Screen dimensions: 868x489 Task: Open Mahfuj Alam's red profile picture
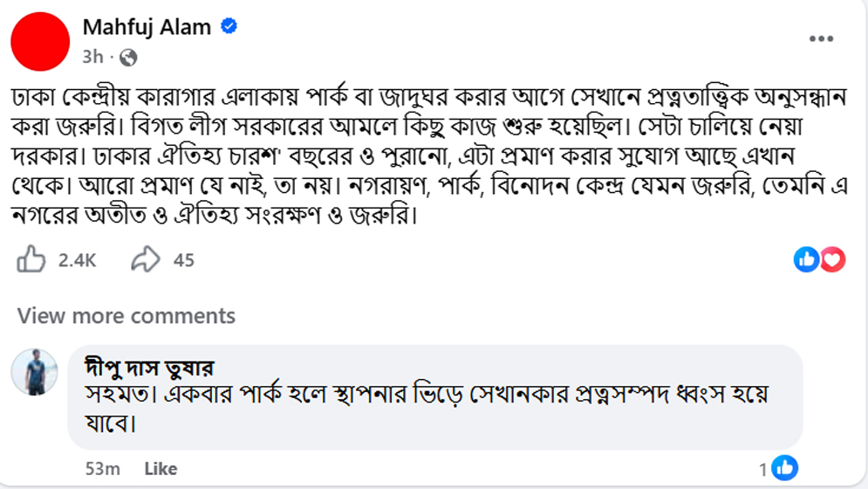39,42
